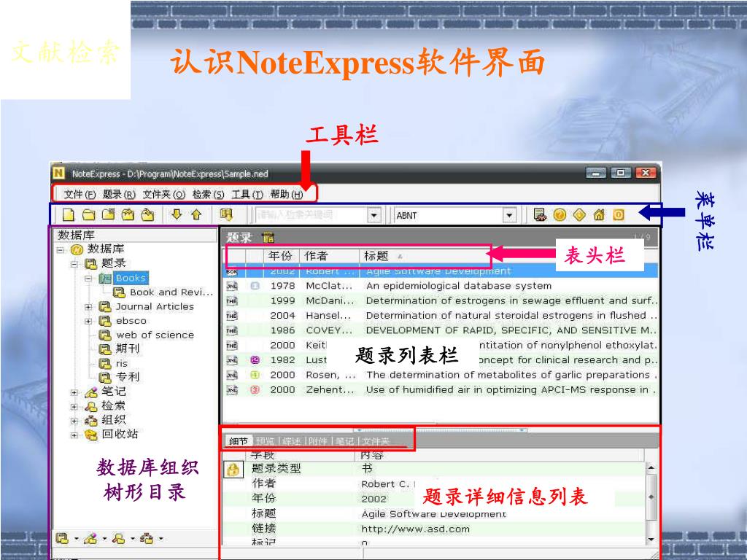Collapse the Books folder node

(88, 278)
